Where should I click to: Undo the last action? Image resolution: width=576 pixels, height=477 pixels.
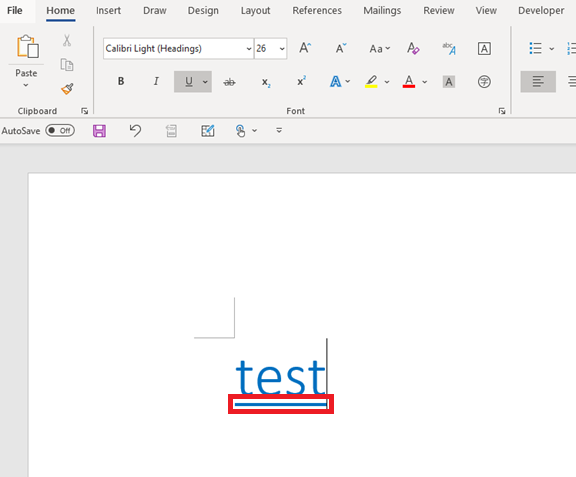(x=135, y=130)
